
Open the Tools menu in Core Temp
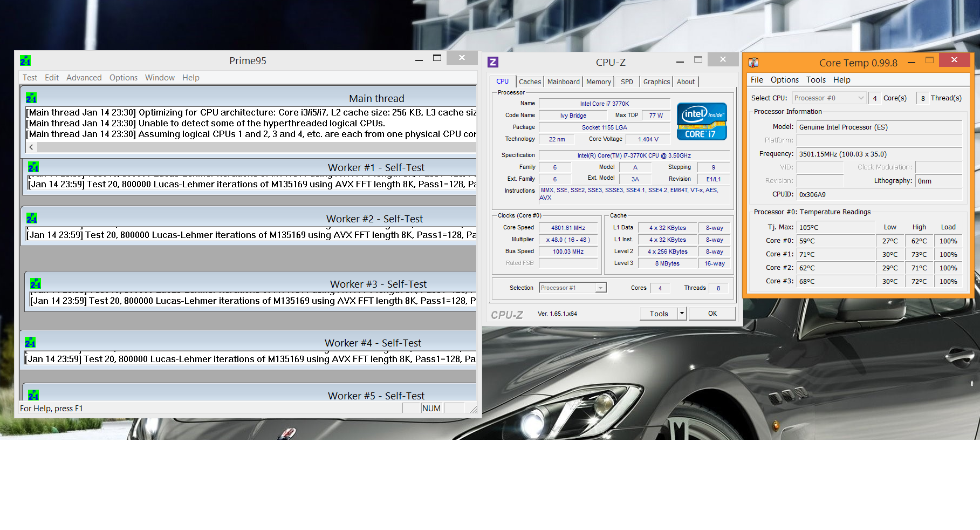(x=816, y=79)
